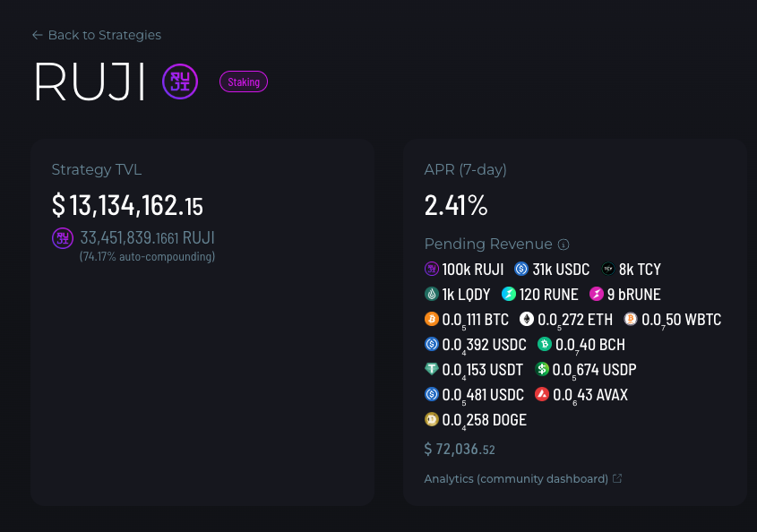757x532 pixels.
Task: Click the Strategy TVL label
Action: 97,170
